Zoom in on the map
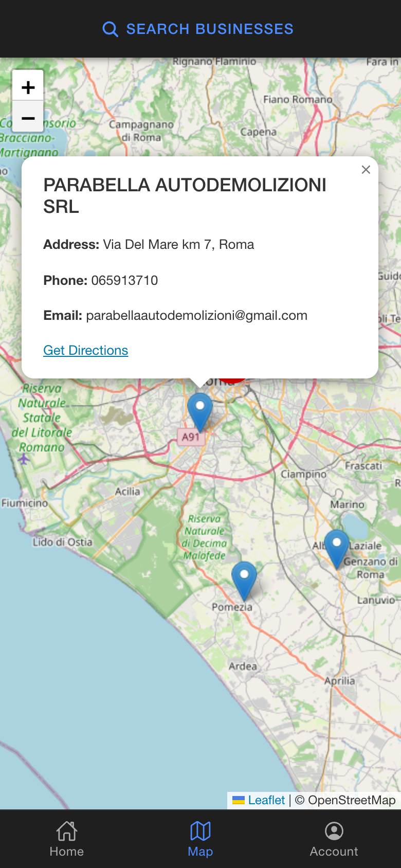The height and width of the screenshot is (868, 401). point(28,87)
